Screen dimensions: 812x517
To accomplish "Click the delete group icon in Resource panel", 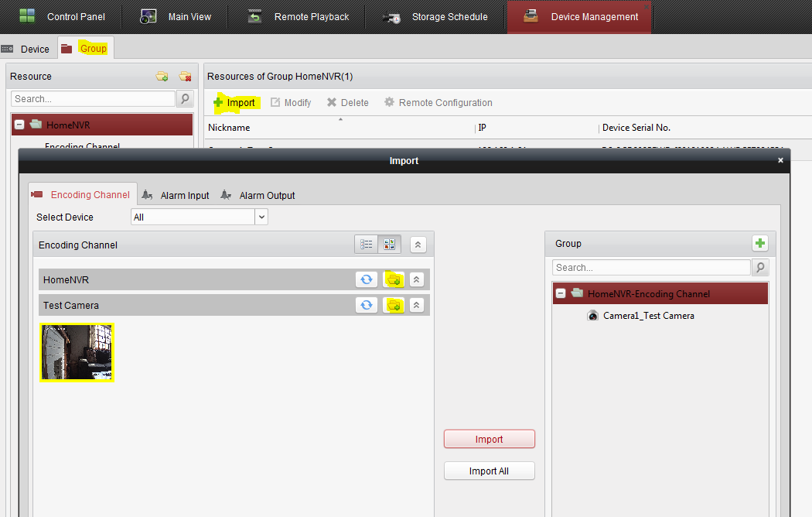I will (185, 76).
